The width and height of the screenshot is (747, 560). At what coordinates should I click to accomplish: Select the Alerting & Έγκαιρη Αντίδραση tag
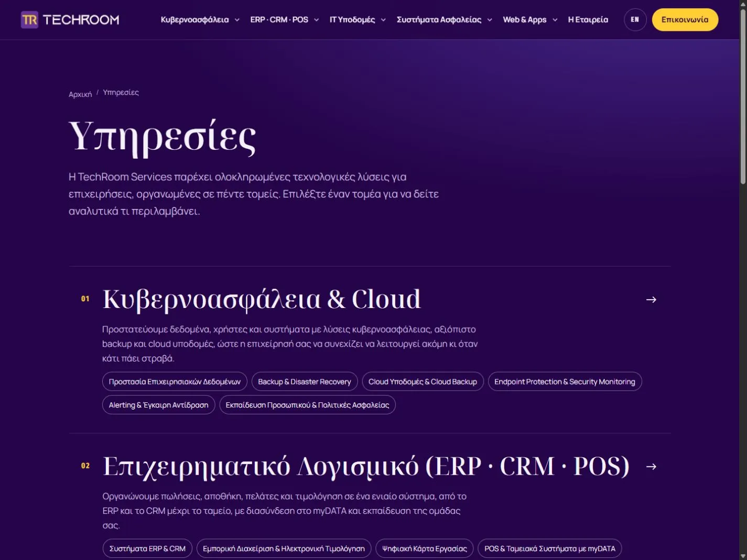pyautogui.click(x=158, y=405)
